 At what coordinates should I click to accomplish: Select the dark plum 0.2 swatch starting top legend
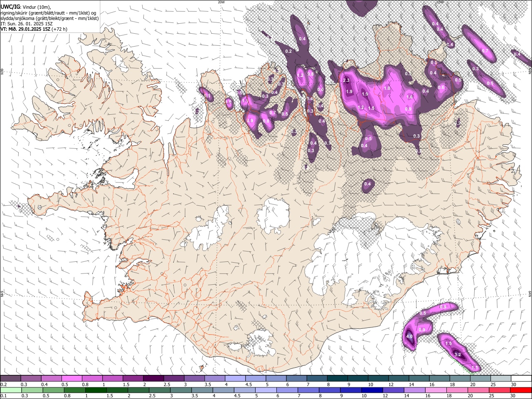click(10, 379)
